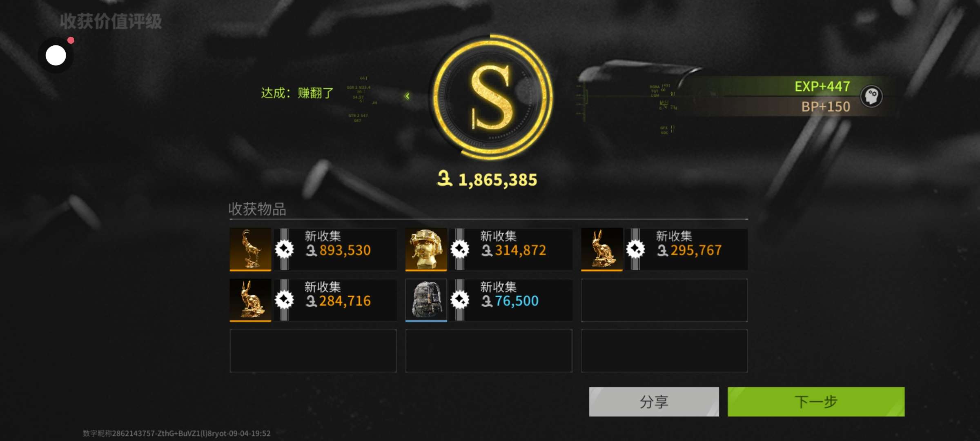The image size is (980, 441).
Task: Click the camouflage backpack item icon
Action: click(426, 300)
